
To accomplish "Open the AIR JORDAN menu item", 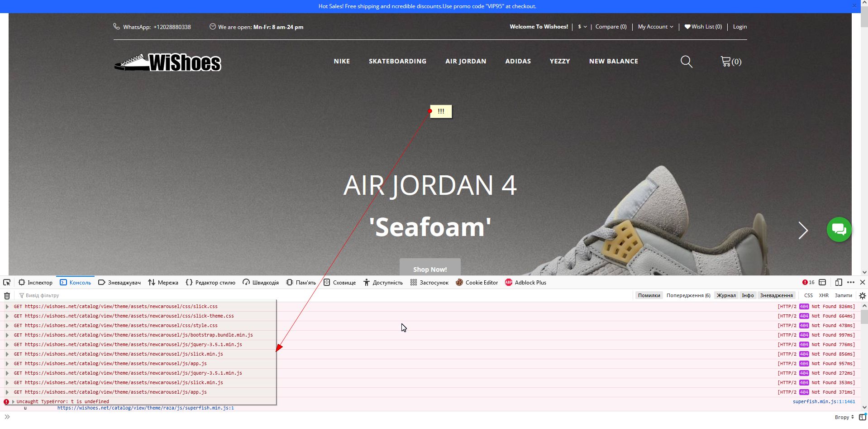I will (466, 61).
